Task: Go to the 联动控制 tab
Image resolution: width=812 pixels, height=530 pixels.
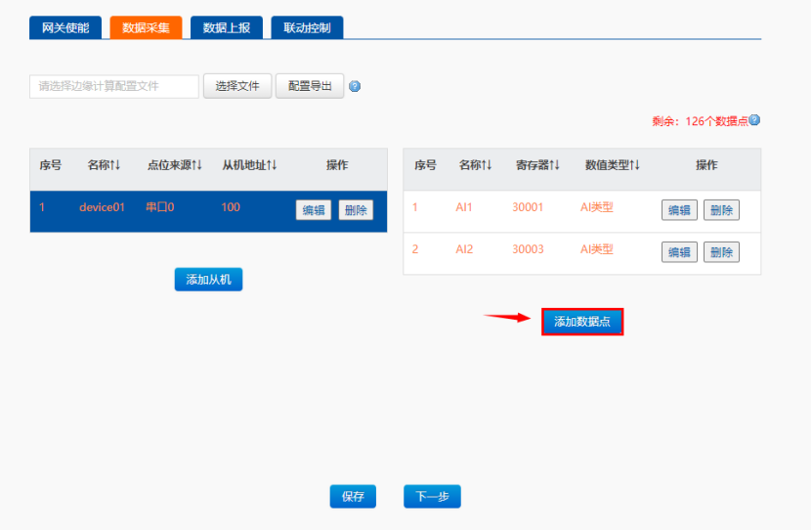Action: [x=307, y=28]
